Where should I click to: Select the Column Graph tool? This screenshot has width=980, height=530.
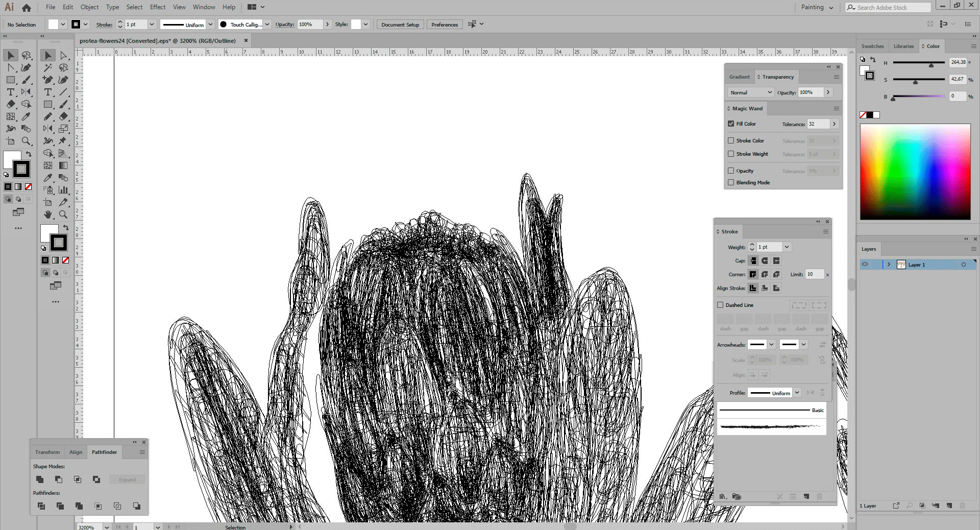64,190
